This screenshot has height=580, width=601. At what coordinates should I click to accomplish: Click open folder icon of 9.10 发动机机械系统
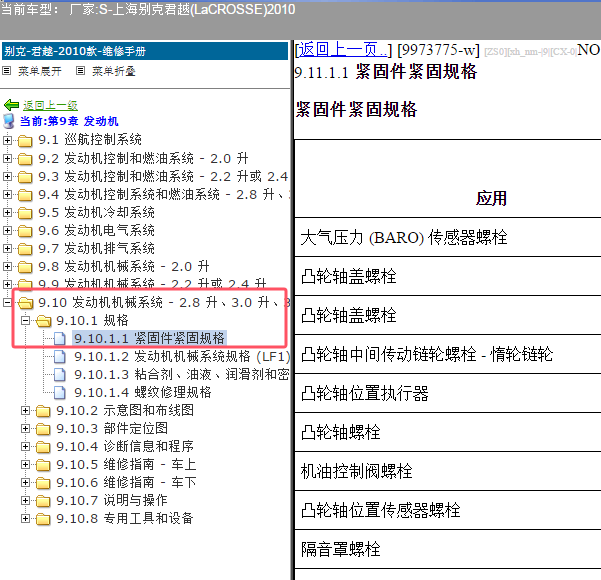pyautogui.click(x=25, y=302)
